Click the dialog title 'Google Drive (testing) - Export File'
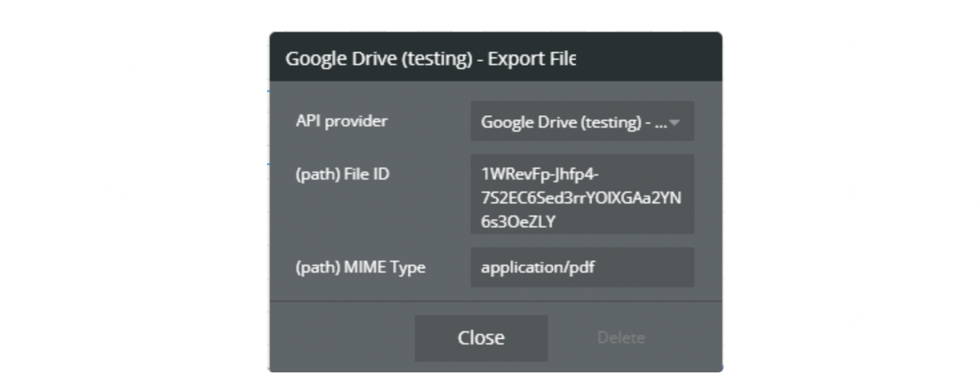980x391 pixels. 430,59
